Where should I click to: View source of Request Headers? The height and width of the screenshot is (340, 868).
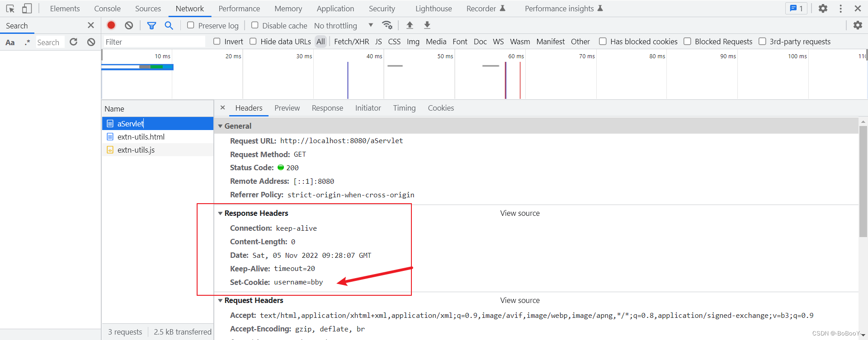(520, 300)
